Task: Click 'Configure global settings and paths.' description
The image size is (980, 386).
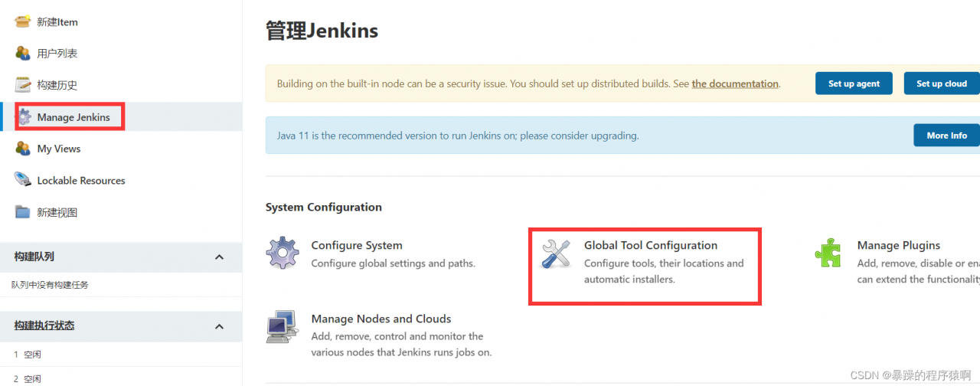Action: (394, 263)
